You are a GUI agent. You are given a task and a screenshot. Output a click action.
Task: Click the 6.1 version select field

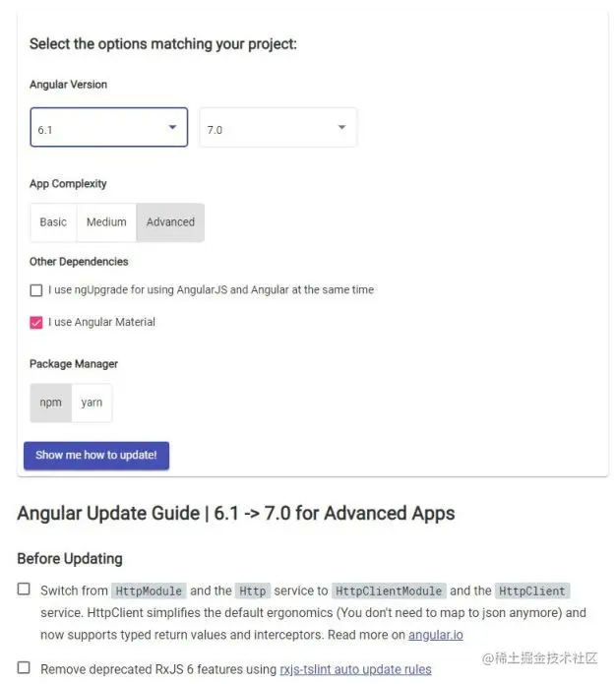coord(109,127)
